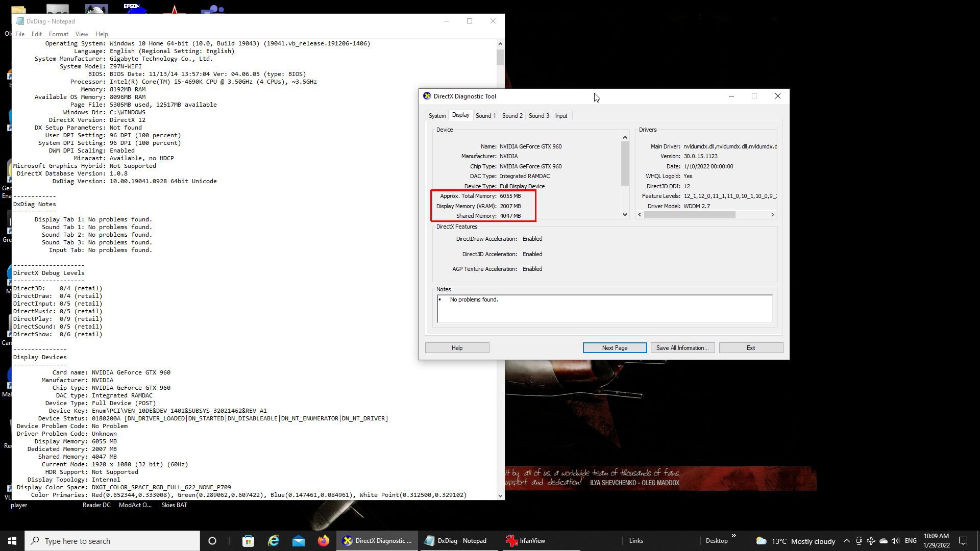Switch to the Sound 3 tab
980x551 pixels.
pos(538,116)
